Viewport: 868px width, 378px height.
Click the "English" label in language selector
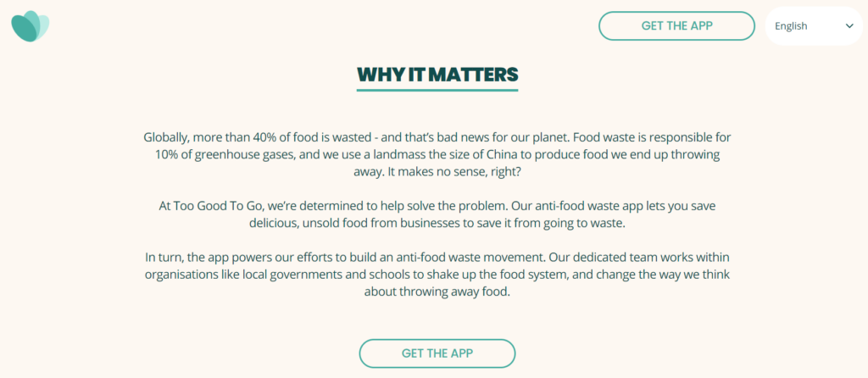coord(791,26)
